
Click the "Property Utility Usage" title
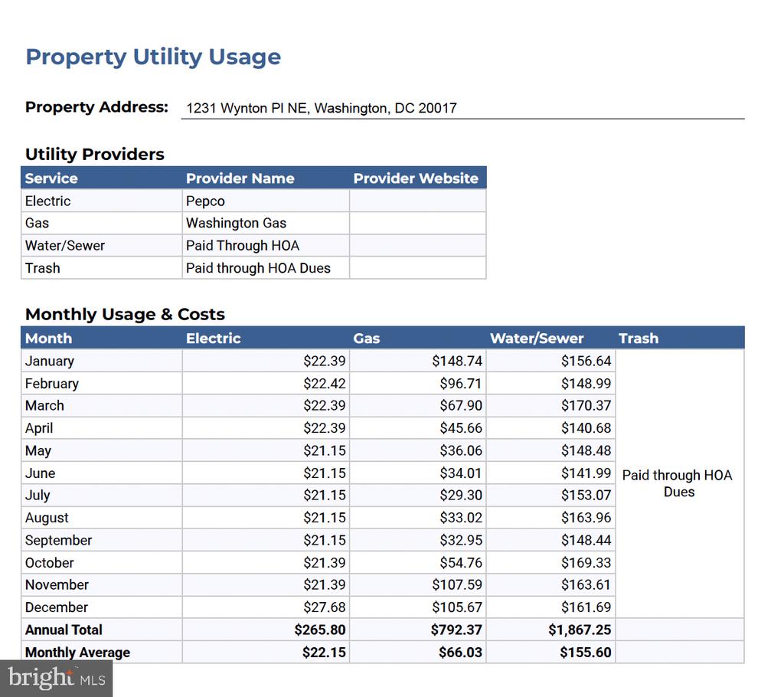point(153,57)
